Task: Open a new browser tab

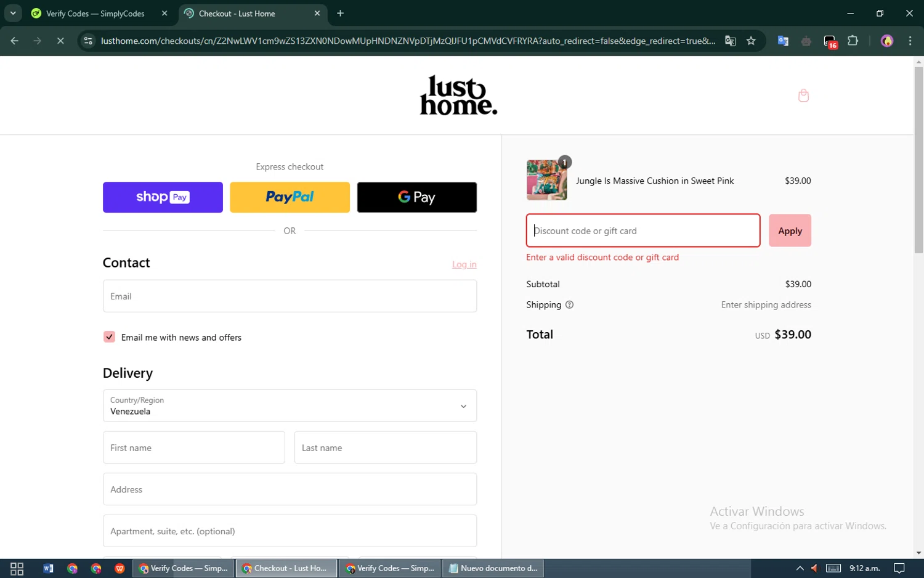Action: click(340, 13)
